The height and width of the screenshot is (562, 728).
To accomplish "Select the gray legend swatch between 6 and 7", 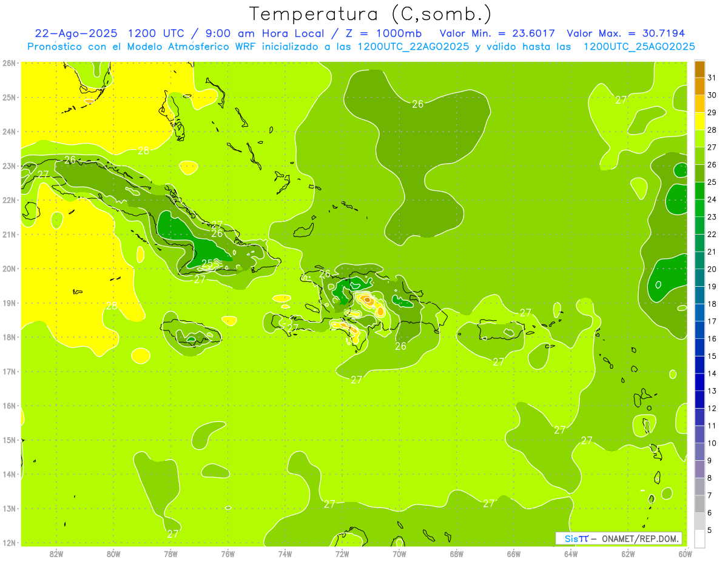I will coord(699,504).
